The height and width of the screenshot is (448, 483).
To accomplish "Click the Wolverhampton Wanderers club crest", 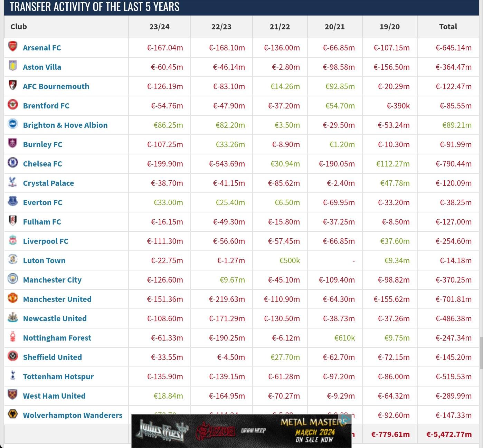I will point(13,414).
